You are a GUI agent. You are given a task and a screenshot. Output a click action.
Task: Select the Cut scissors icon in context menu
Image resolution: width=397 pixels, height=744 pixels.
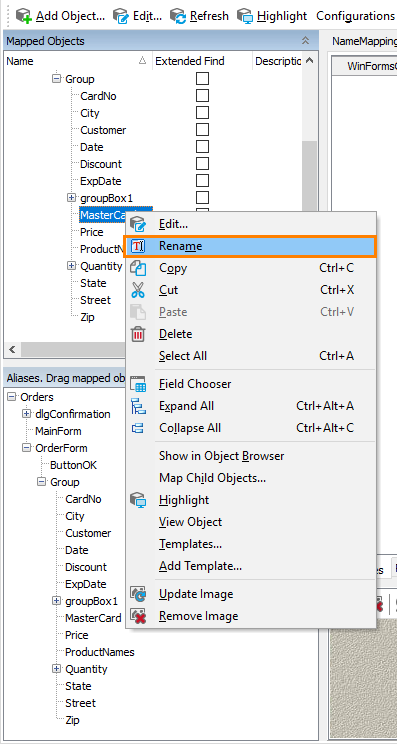(138, 290)
